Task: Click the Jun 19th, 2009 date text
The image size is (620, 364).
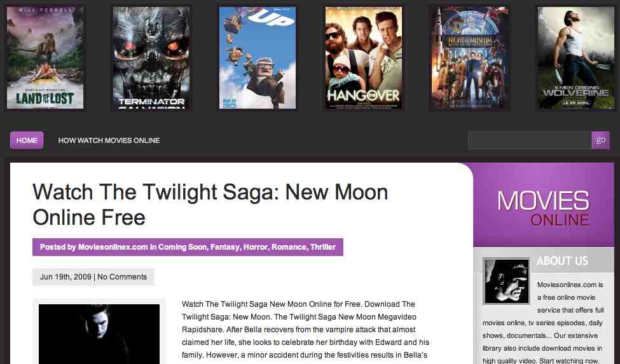Action: [x=65, y=277]
